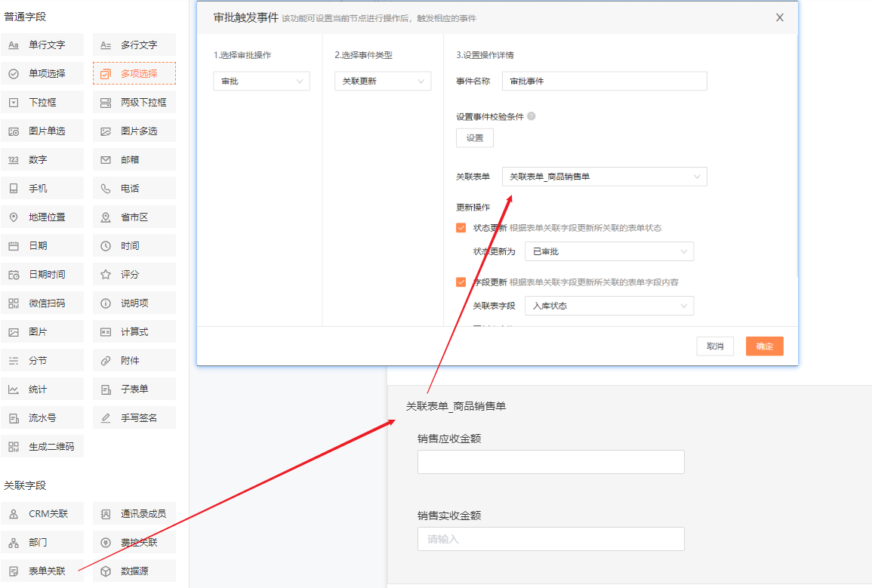Close the 审批触发事件 dialog
This screenshot has height=588, width=872.
pyautogui.click(x=780, y=18)
